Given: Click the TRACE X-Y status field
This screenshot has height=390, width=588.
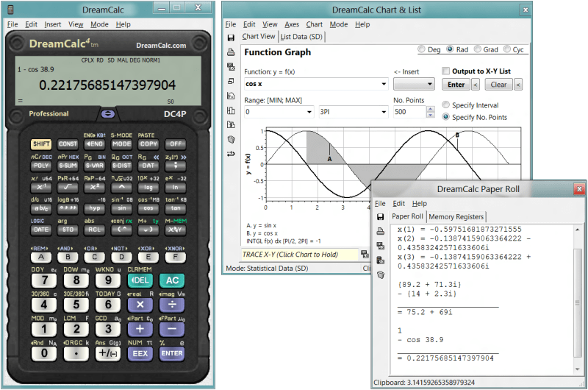Looking at the screenshot, I should pos(300,255).
